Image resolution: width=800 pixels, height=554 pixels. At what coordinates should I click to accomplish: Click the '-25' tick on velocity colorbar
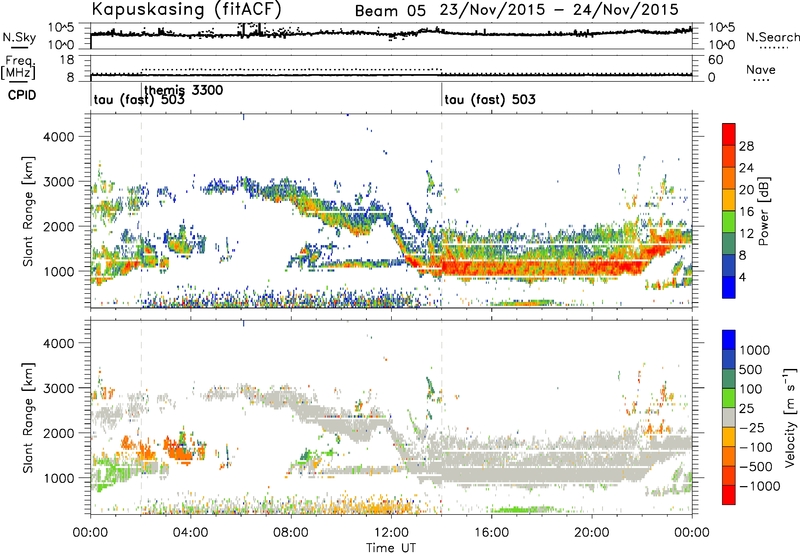(752, 427)
